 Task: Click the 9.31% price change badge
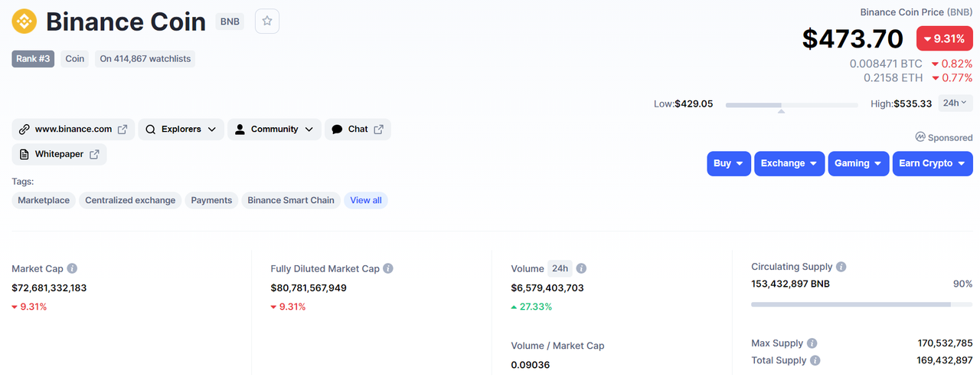pos(944,38)
